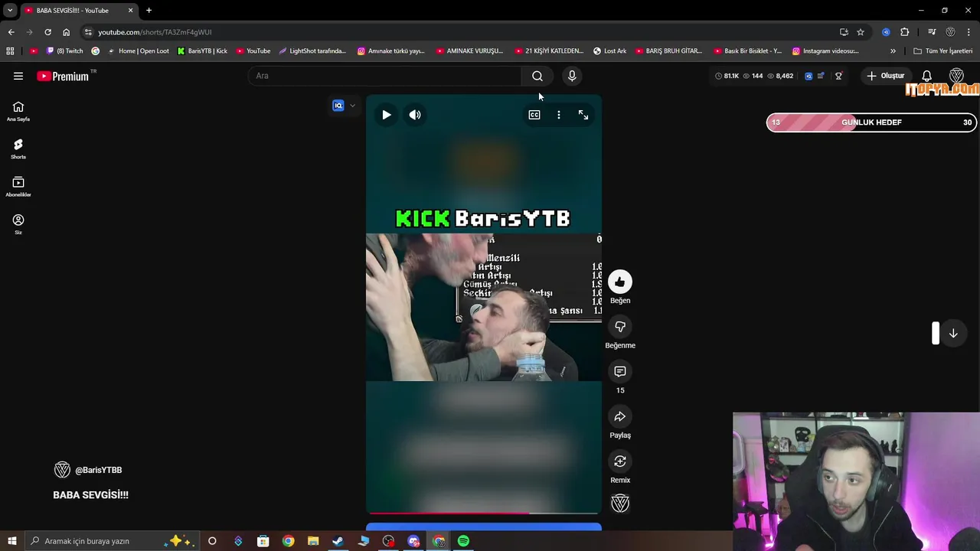The width and height of the screenshot is (980, 551).
Task: Open the YouTube account avatar menu
Action: pos(956,76)
